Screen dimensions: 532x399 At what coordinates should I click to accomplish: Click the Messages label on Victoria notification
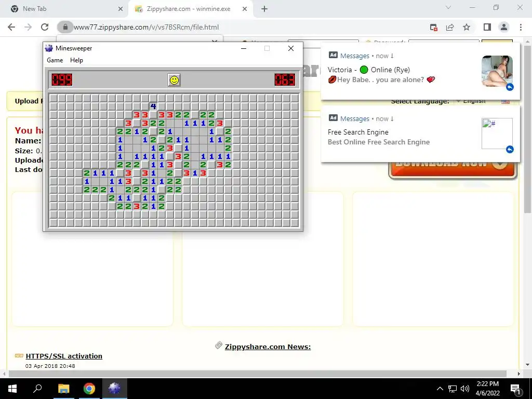[354, 56]
